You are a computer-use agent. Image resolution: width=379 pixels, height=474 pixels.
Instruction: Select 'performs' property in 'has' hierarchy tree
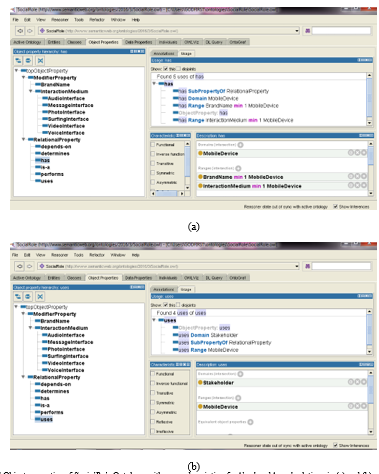click(49, 174)
